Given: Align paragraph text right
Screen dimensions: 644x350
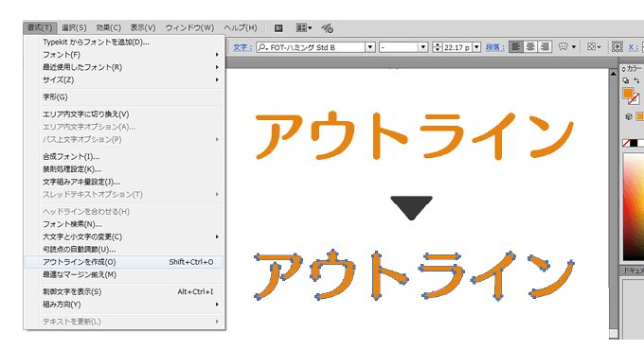Looking at the screenshot, I should [x=545, y=46].
